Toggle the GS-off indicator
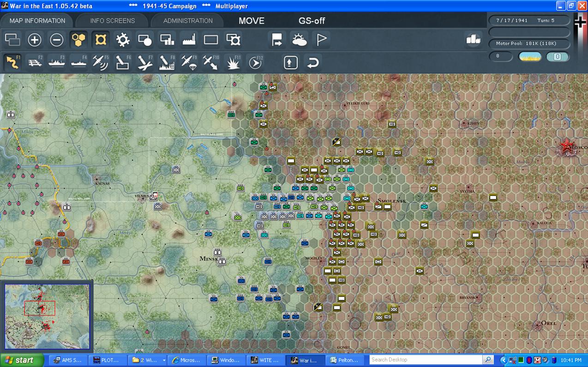 pyautogui.click(x=312, y=21)
